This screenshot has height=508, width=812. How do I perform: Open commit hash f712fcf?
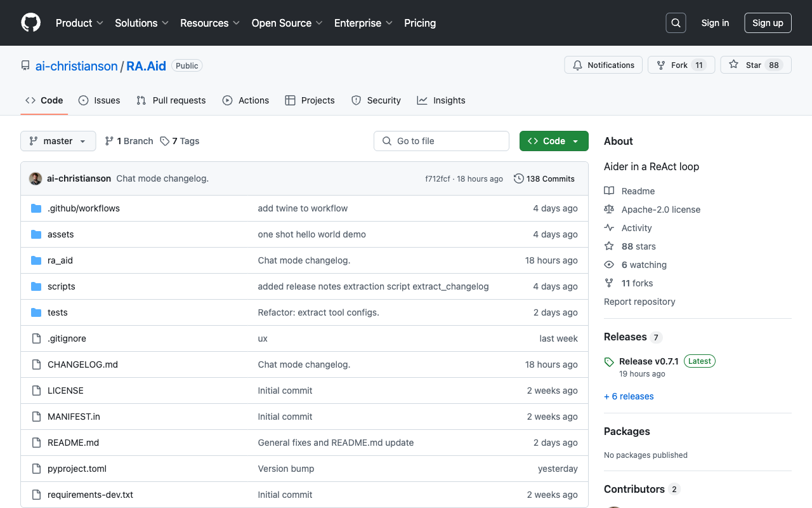[438, 179]
